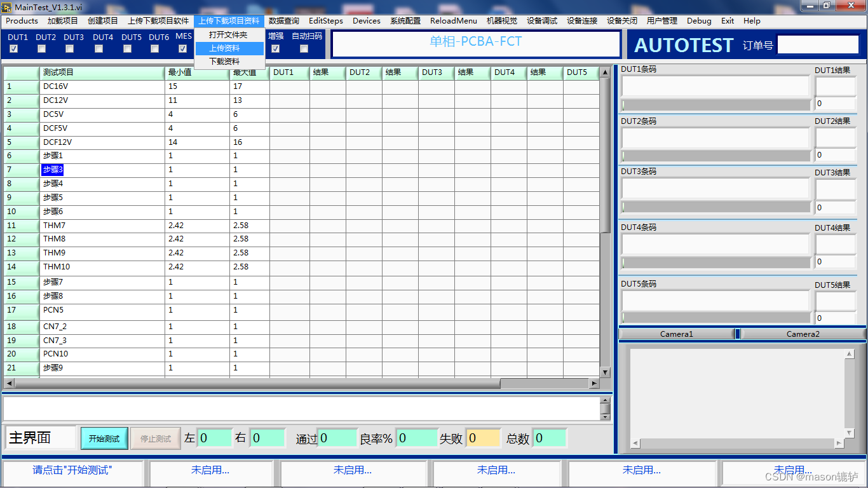Click the 停止测试 button
The image size is (868, 488).
156,438
